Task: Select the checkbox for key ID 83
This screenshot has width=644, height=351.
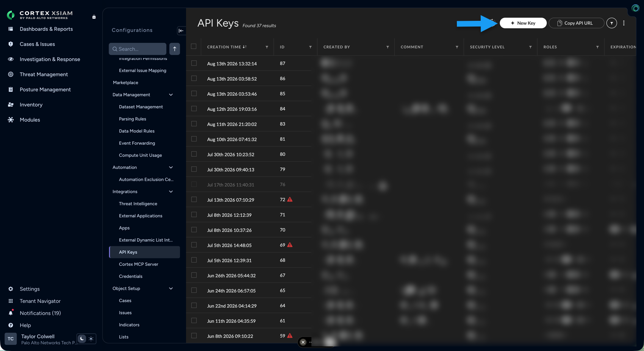Action: click(194, 124)
